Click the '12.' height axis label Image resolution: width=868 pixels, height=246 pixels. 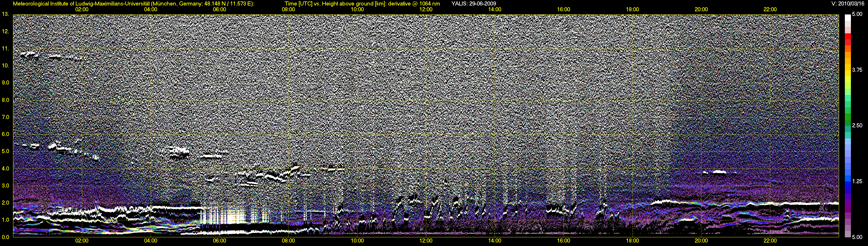click(x=5, y=31)
